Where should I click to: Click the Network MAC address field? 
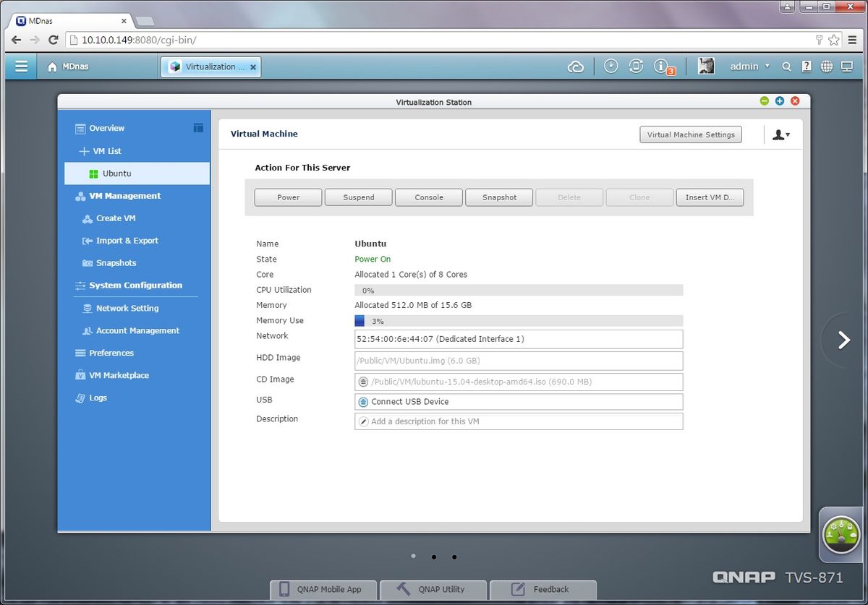[519, 339]
